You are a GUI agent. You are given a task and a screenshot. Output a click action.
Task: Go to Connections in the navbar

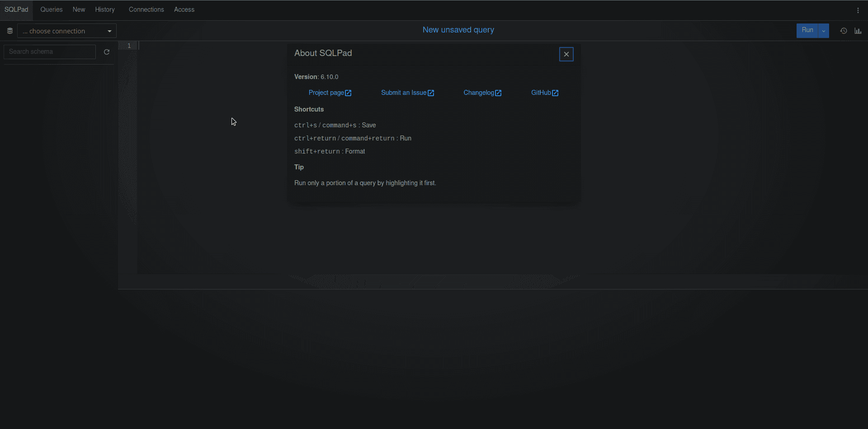[x=146, y=9]
